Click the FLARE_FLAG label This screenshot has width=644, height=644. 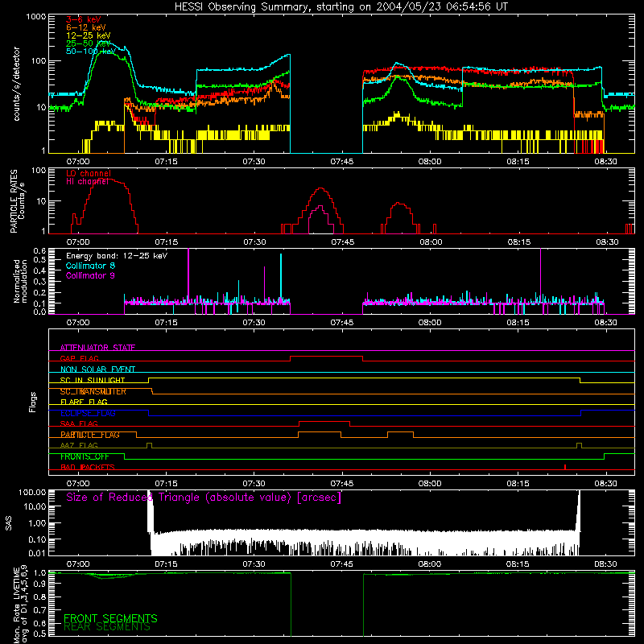(x=84, y=402)
